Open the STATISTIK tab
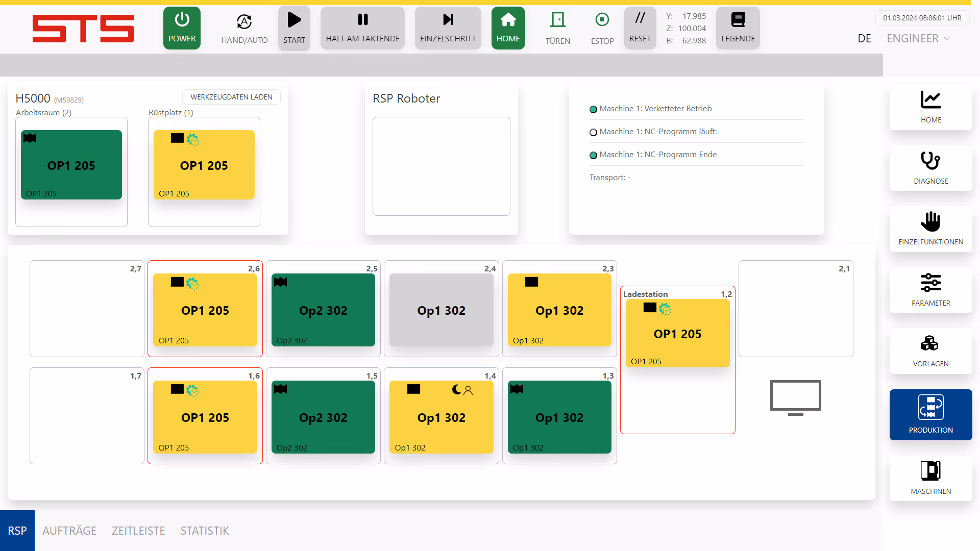Screen dimensions: 980x551 coord(205,531)
